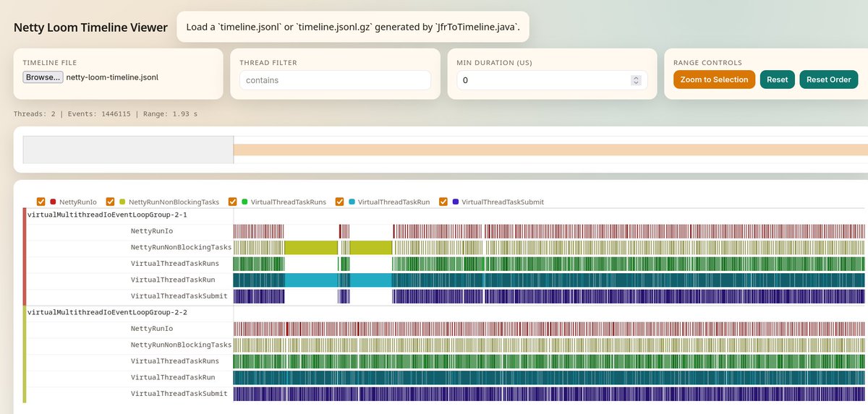
Task: Click VirtualThreadTaskRun row label under thread 2-1
Action: 172,280
